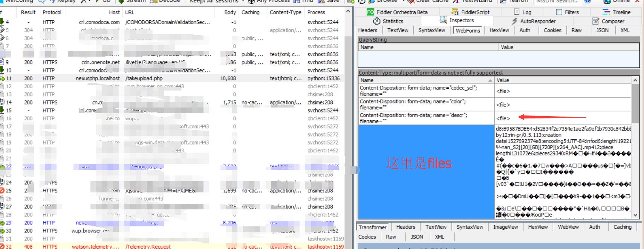Open the response Headers tab
This screenshot has width=644, height=249.
pos(405,227)
